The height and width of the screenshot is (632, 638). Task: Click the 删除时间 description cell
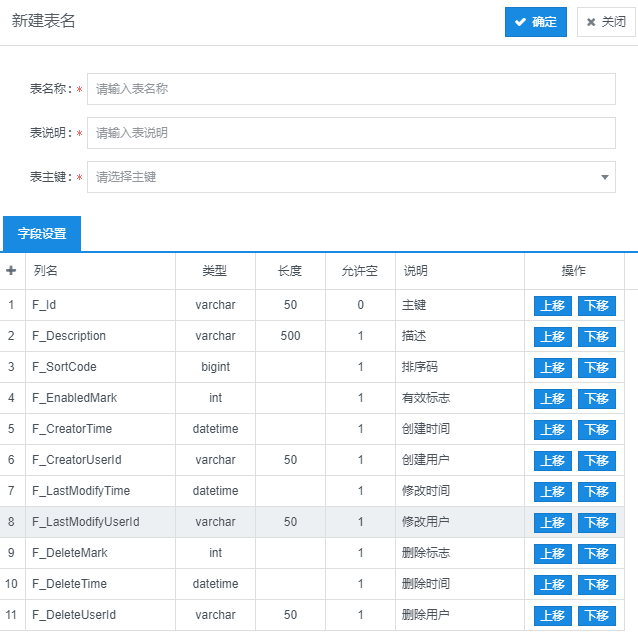point(460,584)
